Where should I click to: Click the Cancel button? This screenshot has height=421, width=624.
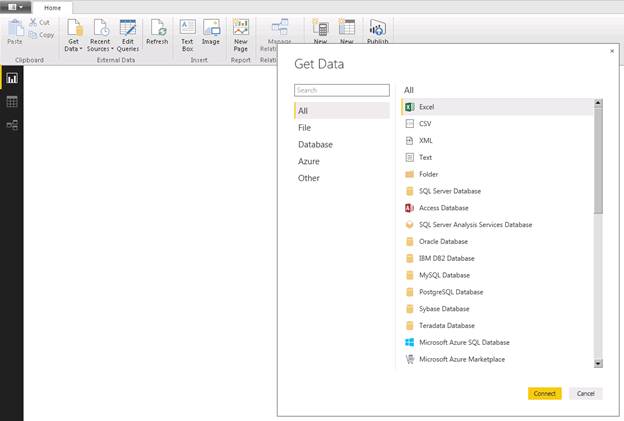[x=585, y=394]
